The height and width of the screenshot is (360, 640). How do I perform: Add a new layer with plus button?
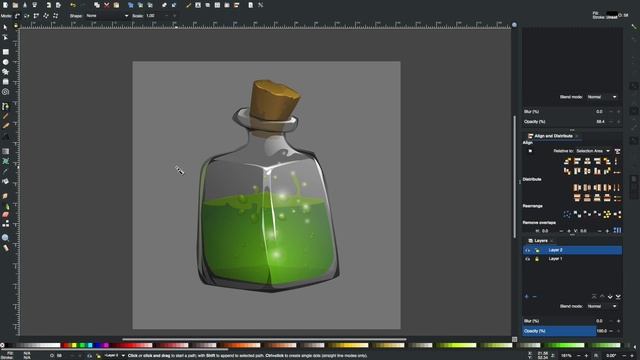[x=527, y=297]
